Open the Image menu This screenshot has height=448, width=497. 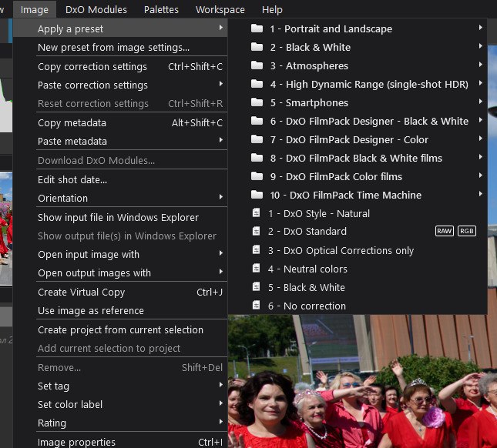point(34,9)
